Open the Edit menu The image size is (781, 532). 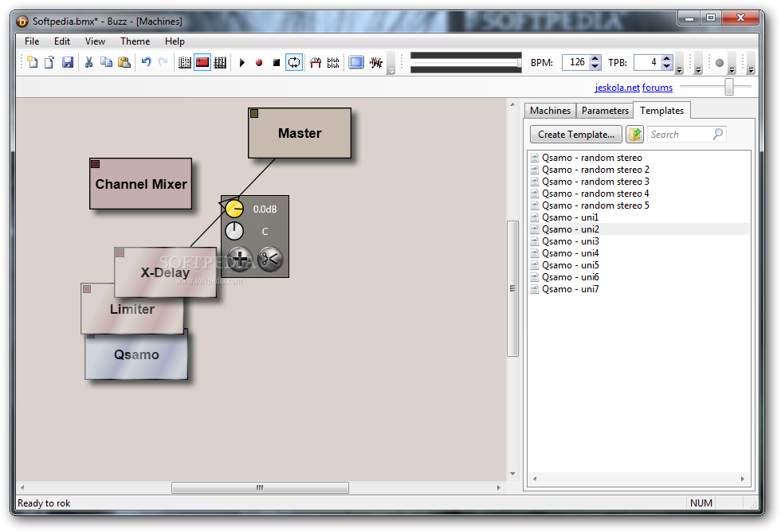click(x=62, y=41)
